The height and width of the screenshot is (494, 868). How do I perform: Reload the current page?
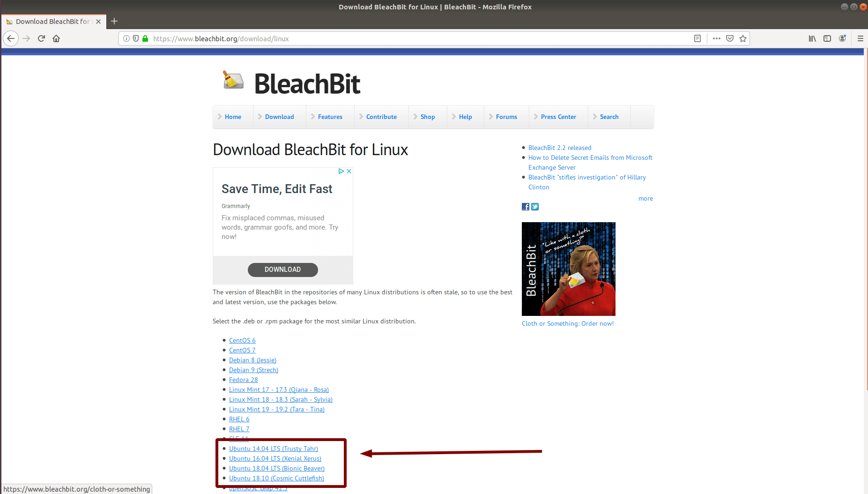[x=41, y=38]
